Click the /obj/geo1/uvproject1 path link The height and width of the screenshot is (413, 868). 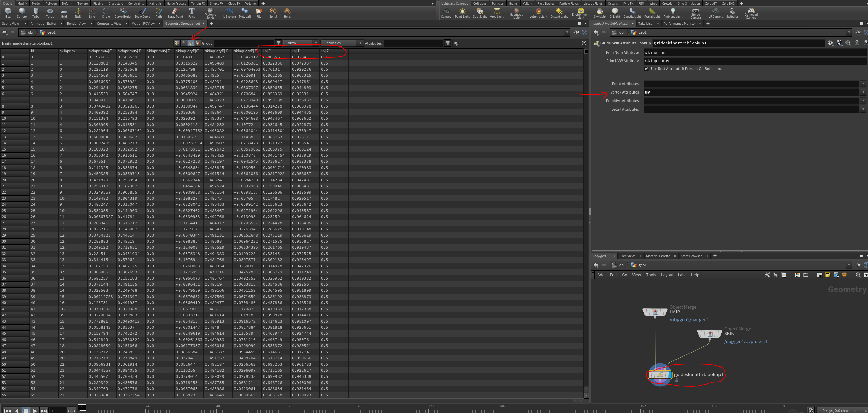745,342
